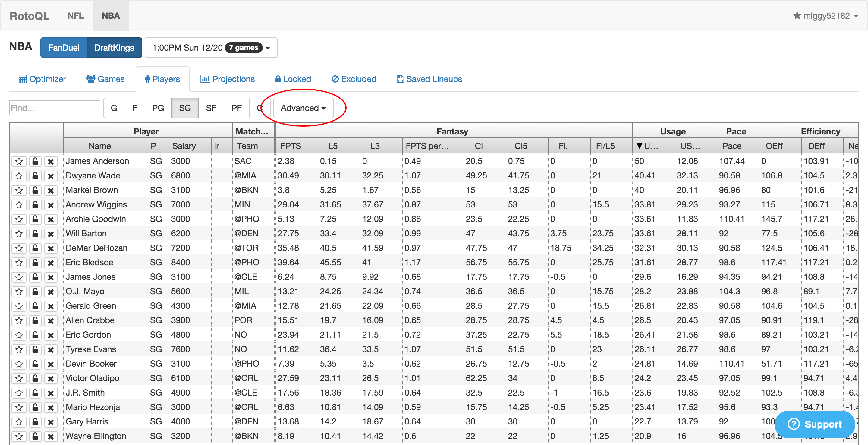This screenshot has width=868, height=445.
Task: Star Dwyane Wade as favorite
Action: click(19, 176)
